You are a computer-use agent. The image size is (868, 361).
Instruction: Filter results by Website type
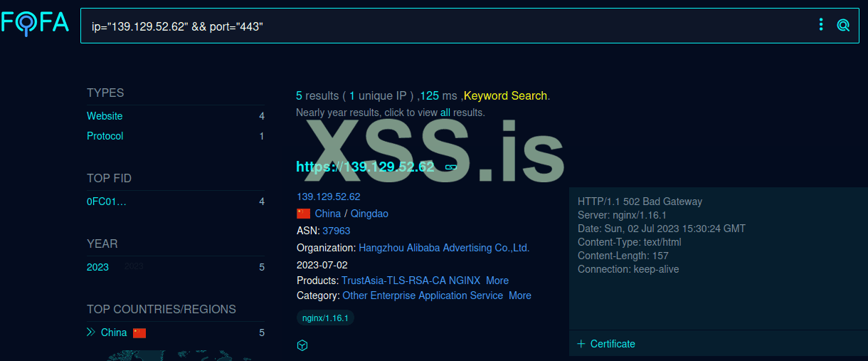(x=105, y=116)
